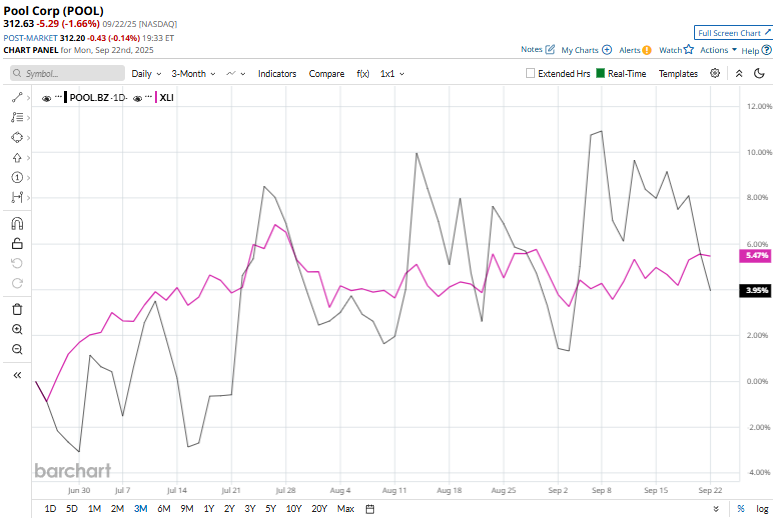Click the Notes edit icon
This screenshot has width=773, height=522.
(550, 49)
